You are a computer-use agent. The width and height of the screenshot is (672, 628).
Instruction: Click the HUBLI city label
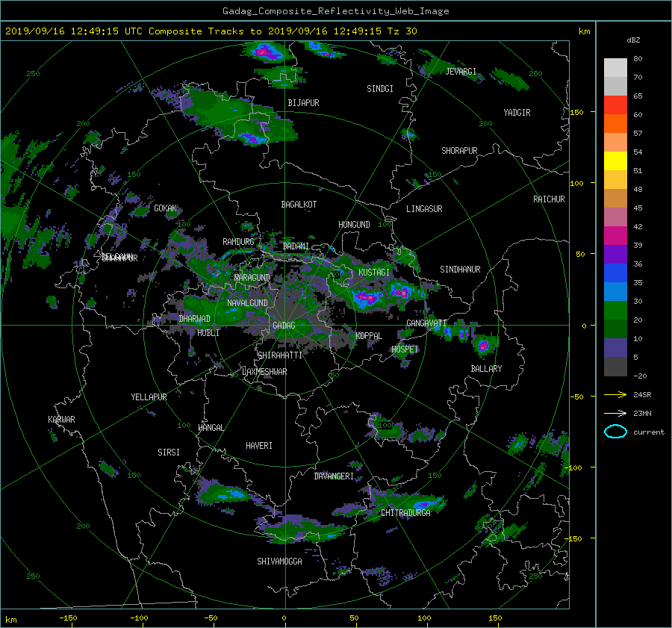tap(208, 333)
